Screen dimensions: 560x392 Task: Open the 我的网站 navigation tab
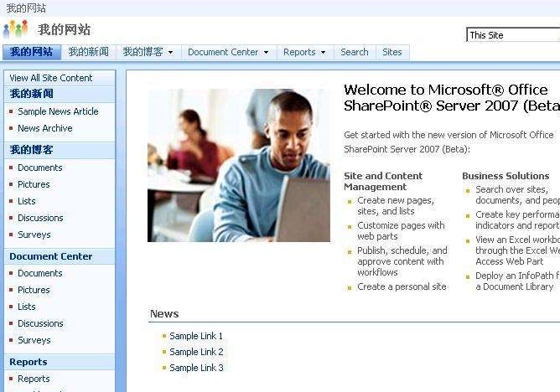click(31, 52)
